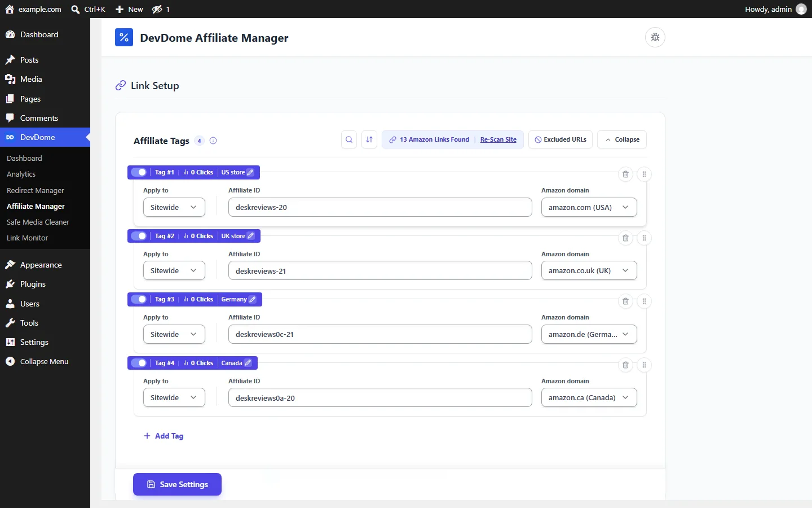Open Amazon domain dropdown showing amazon.de

coord(589,334)
